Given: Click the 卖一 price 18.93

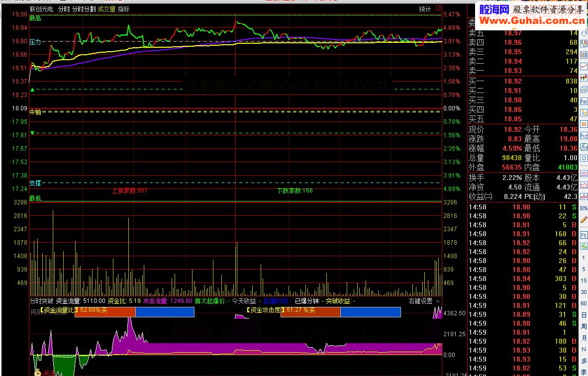Looking at the screenshot, I should pos(512,71).
